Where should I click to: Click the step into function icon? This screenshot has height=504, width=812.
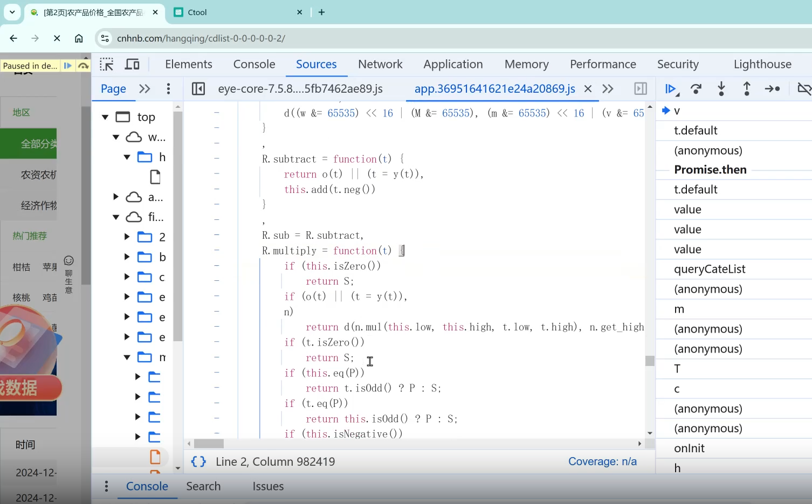721,89
